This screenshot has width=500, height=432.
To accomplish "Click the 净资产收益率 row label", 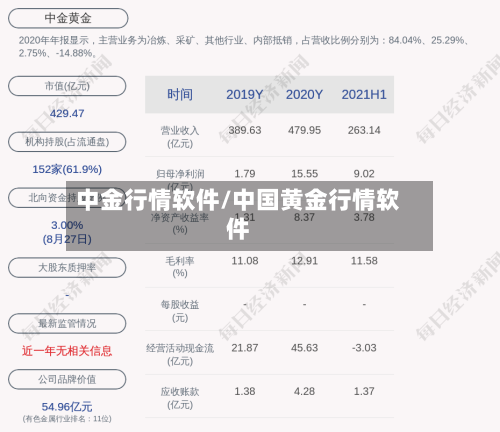I will pyautogui.click(x=180, y=224).
